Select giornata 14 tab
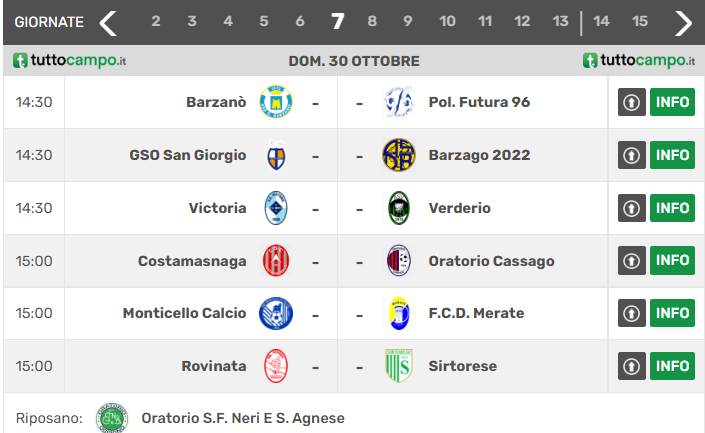Screen dimensions: 705x433 click(601, 22)
